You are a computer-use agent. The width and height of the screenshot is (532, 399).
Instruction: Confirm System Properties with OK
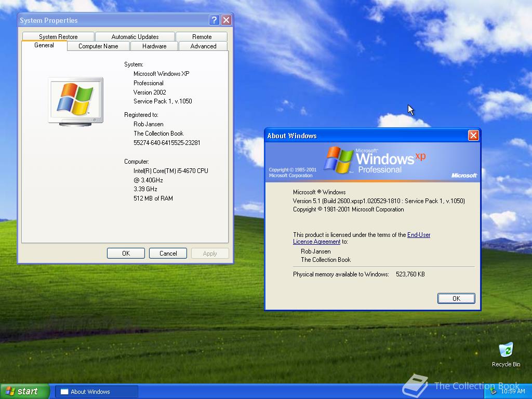click(126, 254)
